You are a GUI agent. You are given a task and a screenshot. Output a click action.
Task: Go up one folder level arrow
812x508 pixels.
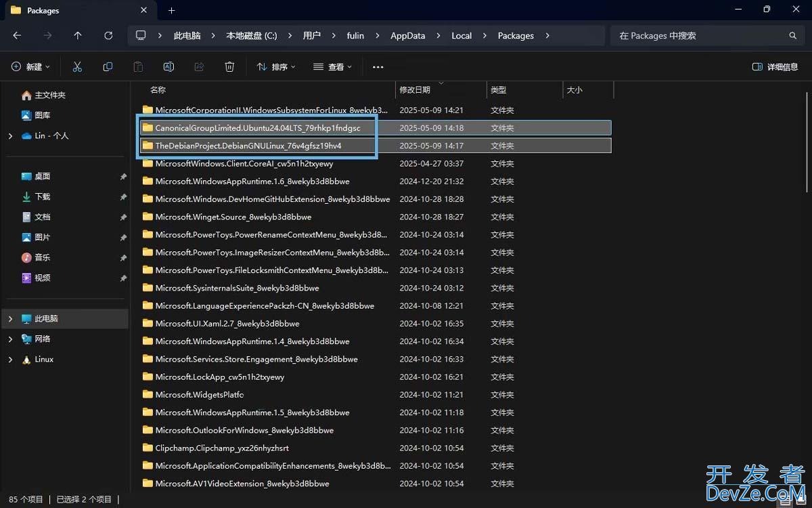[x=78, y=35]
